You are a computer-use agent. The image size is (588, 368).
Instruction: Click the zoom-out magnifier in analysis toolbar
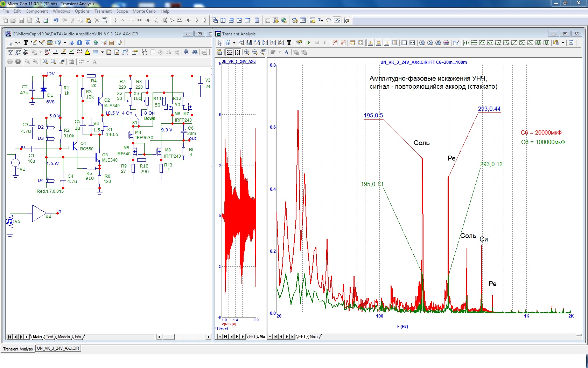pos(255,52)
